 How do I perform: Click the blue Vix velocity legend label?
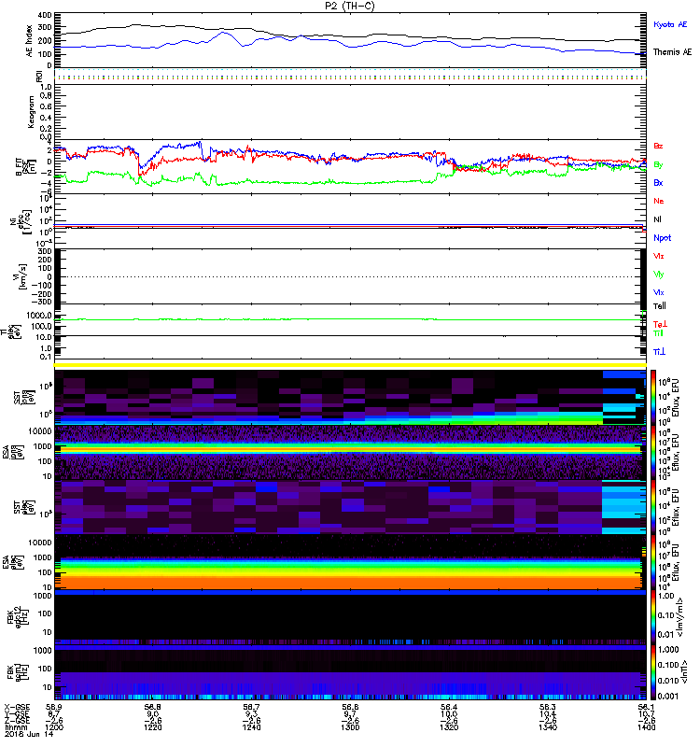click(x=658, y=291)
